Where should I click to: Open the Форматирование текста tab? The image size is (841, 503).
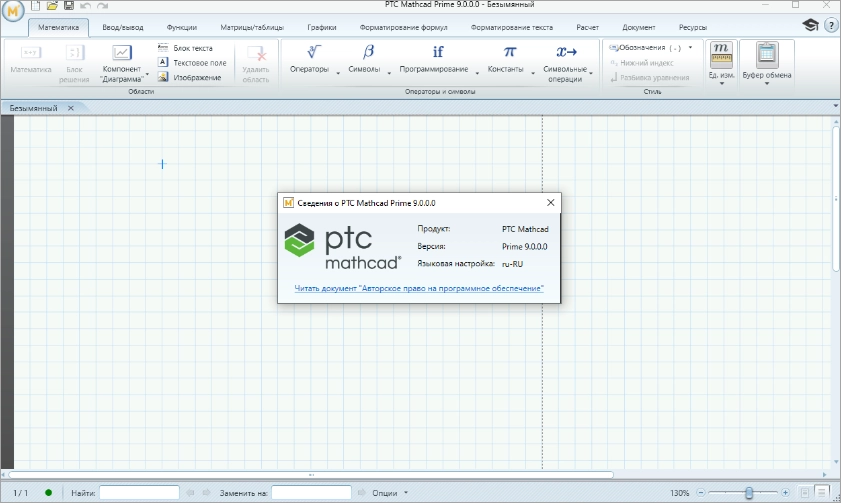point(512,27)
